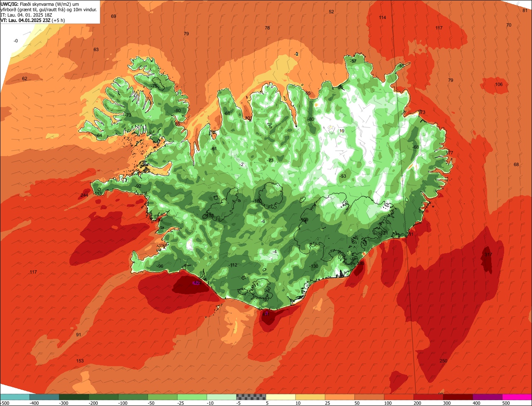The width and height of the screenshot is (532, 406).
Task: Click the dark maroon swatch between 300 and 400
Action: pos(458,397)
